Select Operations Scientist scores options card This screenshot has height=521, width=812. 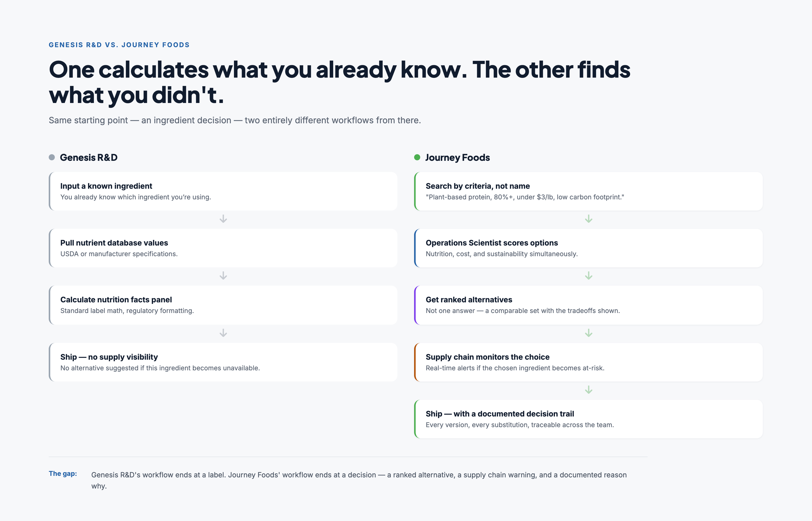tap(588, 248)
